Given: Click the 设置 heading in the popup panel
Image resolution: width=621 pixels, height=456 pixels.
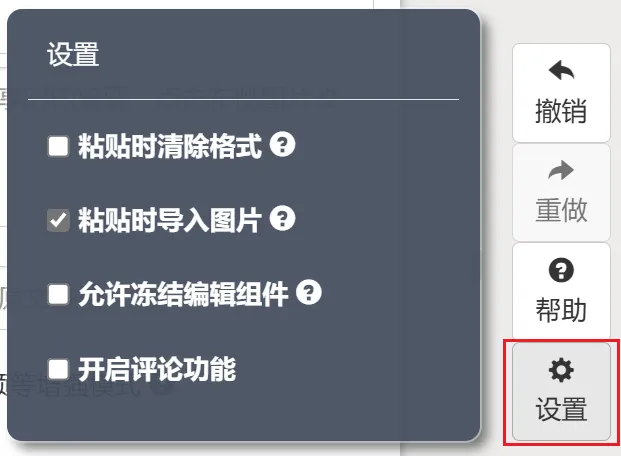Looking at the screenshot, I should click(x=73, y=54).
